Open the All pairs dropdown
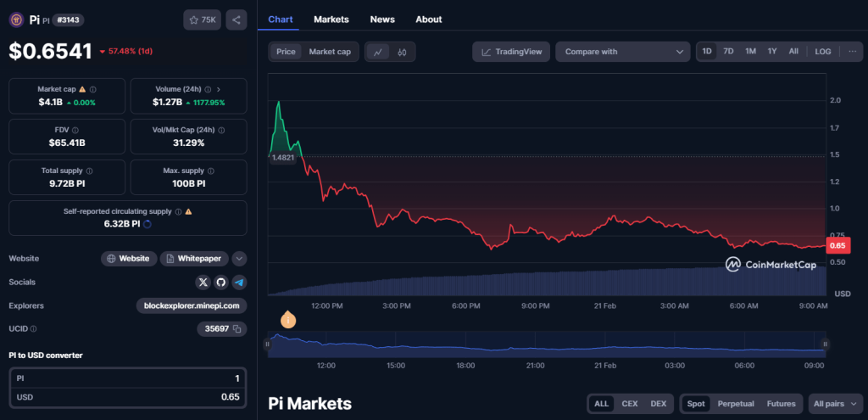The image size is (868, 420). pyautogui.click(x=836, y=404)
